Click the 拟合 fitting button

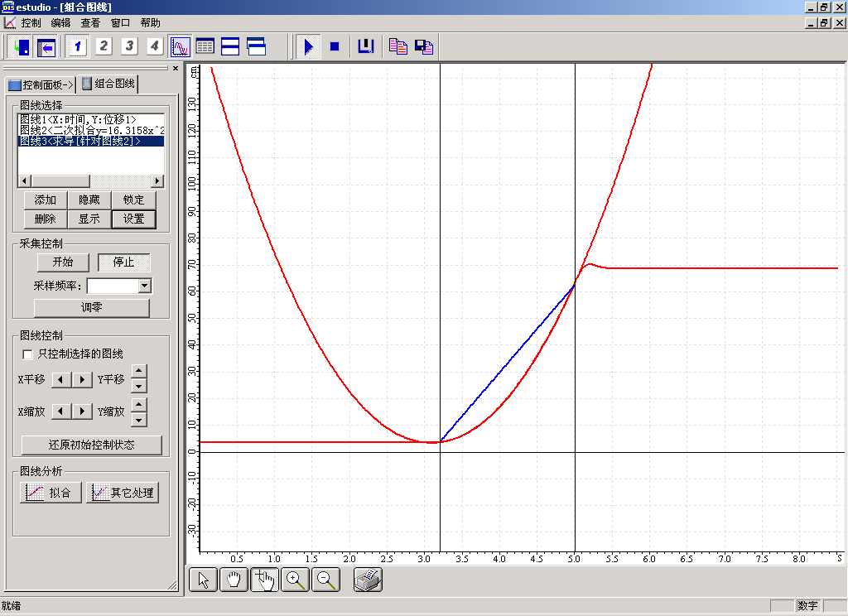point(51,493)
